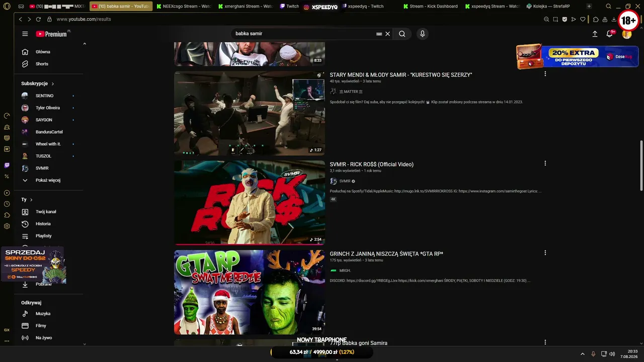Switch to Stream - Kick Dashboard tab
This screenshot has height=362, width=644.
coord(431,7)
